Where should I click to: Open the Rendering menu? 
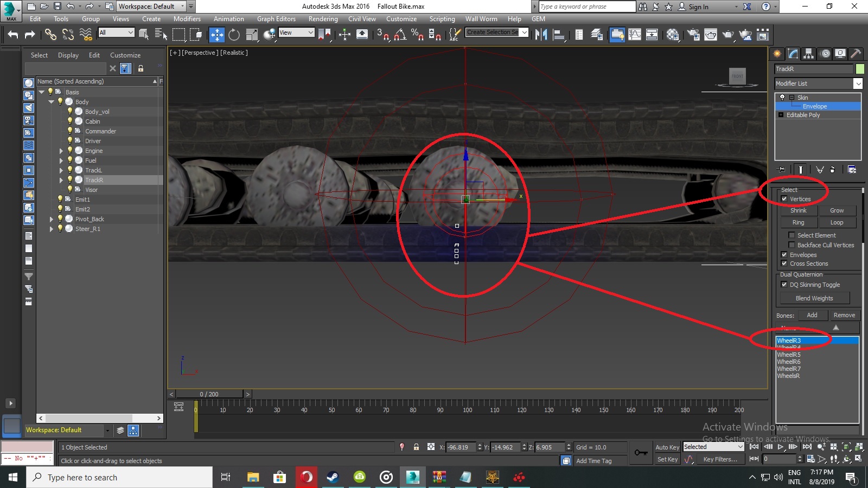pos(323,19)
